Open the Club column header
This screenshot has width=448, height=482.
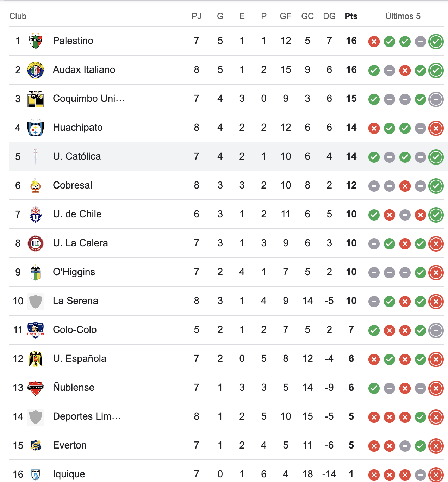tap(18, 16)
